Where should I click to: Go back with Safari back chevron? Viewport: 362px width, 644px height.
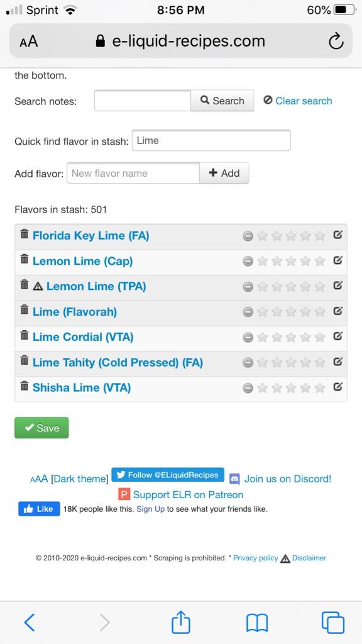(29, 623)
